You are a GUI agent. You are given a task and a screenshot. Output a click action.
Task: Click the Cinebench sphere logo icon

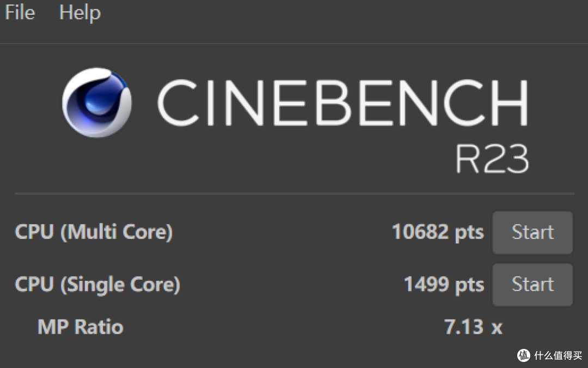(97, 102)
